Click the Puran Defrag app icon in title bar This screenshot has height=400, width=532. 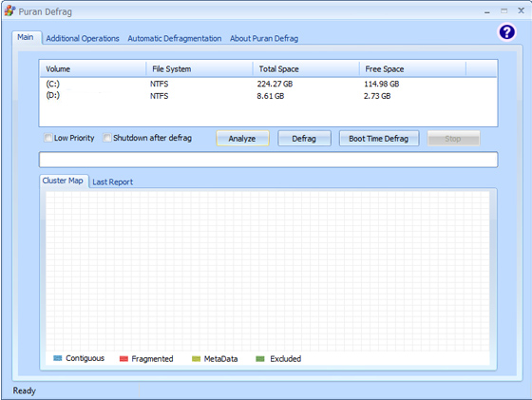(x=9, y=10)
